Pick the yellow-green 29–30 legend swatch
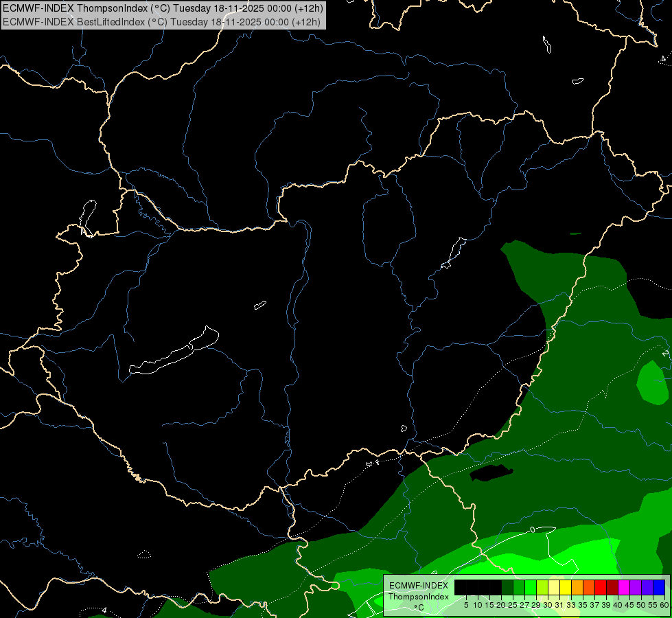This screenshot has height=618, width=672. click(x=542, y=587)
